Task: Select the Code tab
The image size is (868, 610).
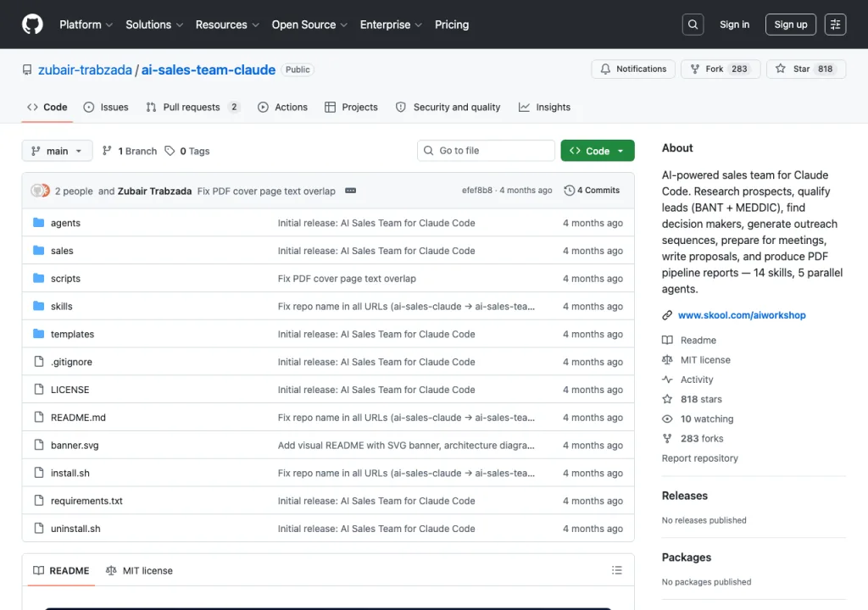Action: (47, 107)
